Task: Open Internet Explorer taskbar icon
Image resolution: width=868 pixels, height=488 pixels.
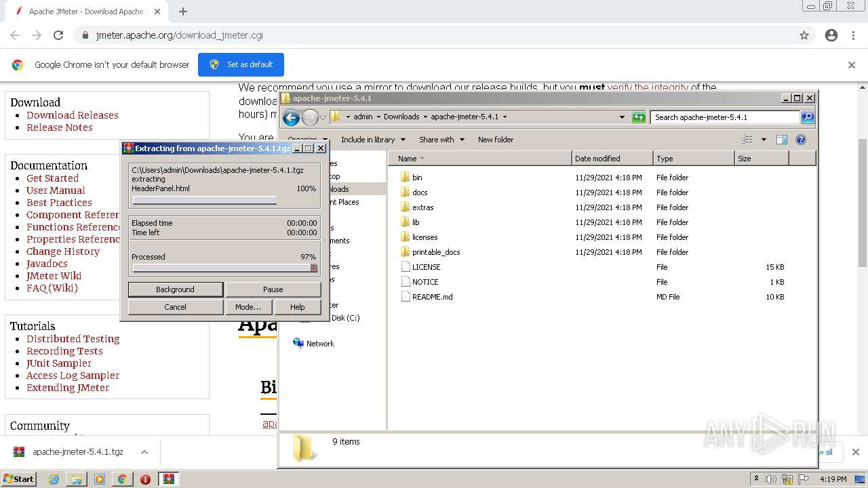Action: [x=54, y=479]
